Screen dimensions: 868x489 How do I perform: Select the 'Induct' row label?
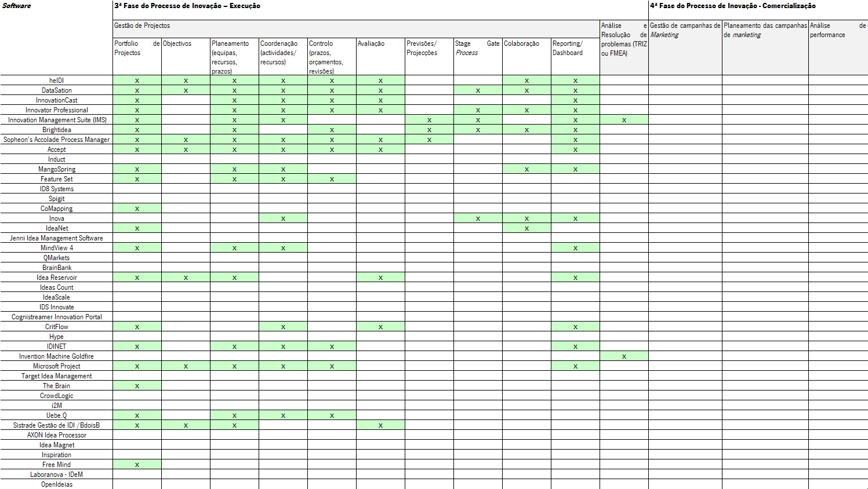(x=57, y=159)
